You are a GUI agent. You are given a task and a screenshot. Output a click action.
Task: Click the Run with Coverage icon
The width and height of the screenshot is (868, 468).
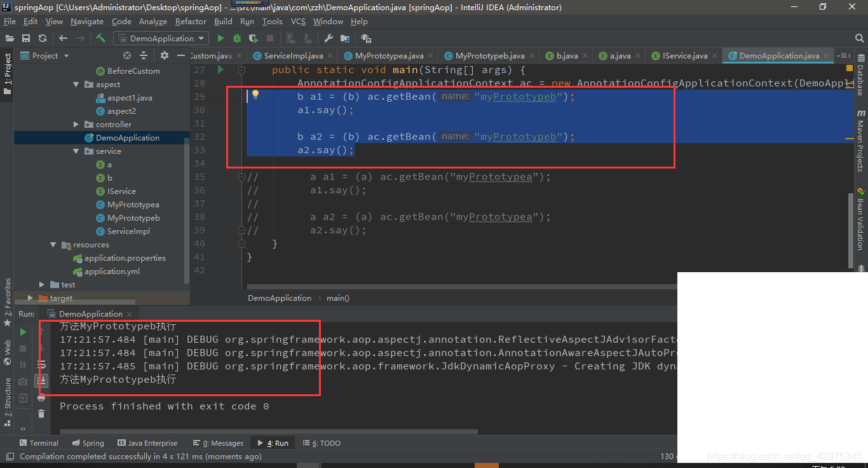pyautogui.click(x=254, y=38)
